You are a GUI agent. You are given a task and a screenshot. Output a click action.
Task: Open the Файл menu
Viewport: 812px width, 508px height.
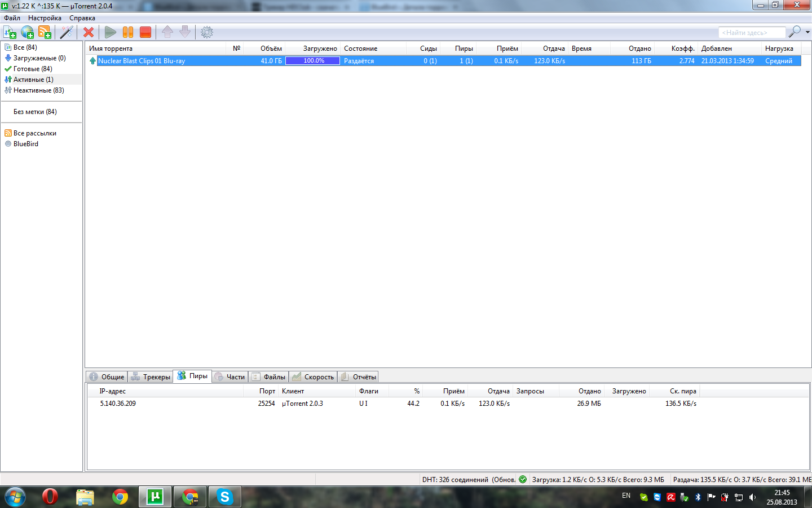(x=12, y=18)
